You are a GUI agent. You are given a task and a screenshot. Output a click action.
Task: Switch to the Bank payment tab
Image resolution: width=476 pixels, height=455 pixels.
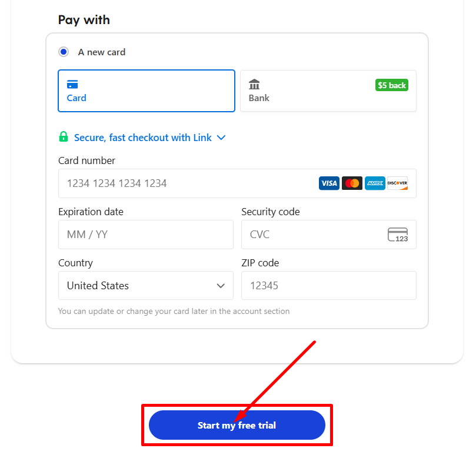[328, 91]
